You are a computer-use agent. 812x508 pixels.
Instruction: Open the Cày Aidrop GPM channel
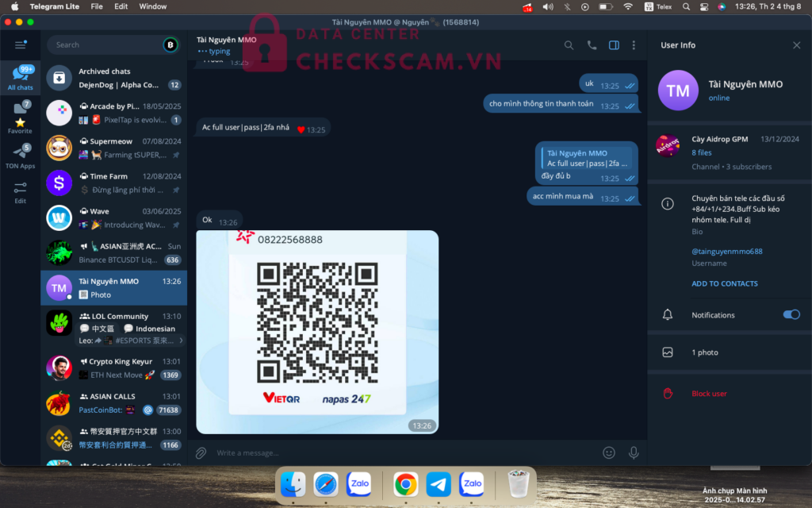(730, 152)
